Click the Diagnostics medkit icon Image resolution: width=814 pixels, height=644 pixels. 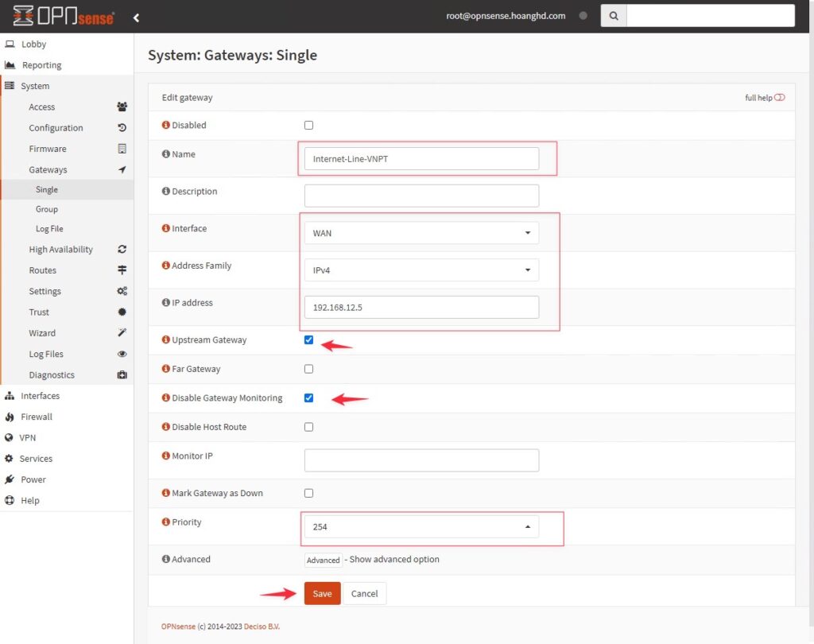(x=122, y=374)
